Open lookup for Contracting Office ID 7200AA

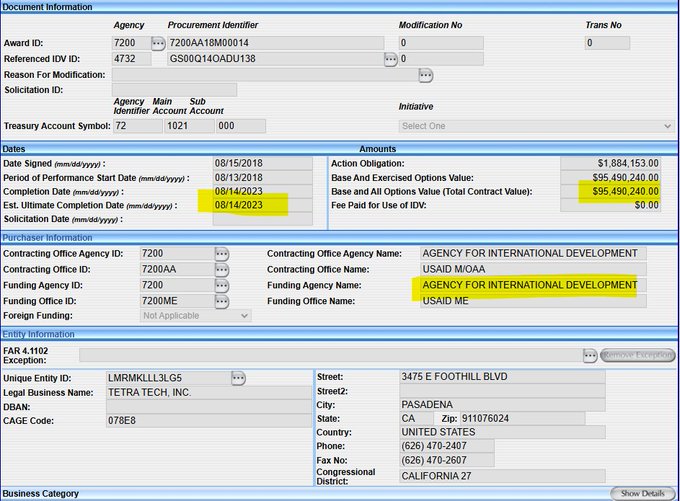pos(222,270)
